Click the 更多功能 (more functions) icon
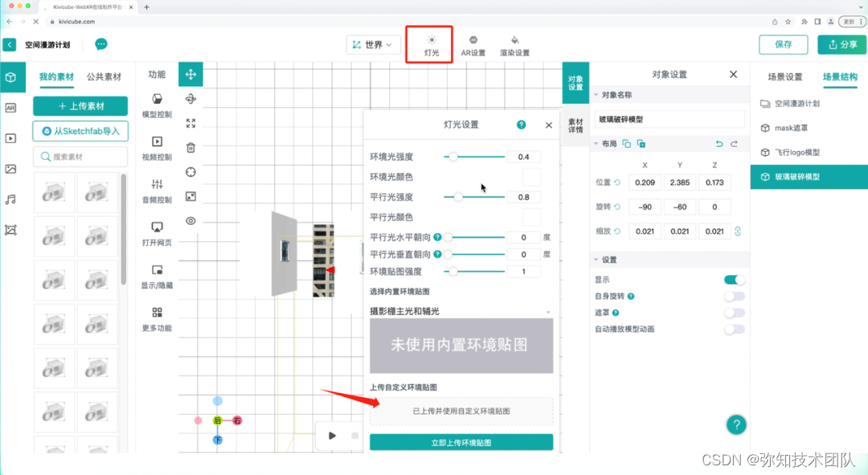This screenshot has width=868, height=475. [x=155, y=313]
